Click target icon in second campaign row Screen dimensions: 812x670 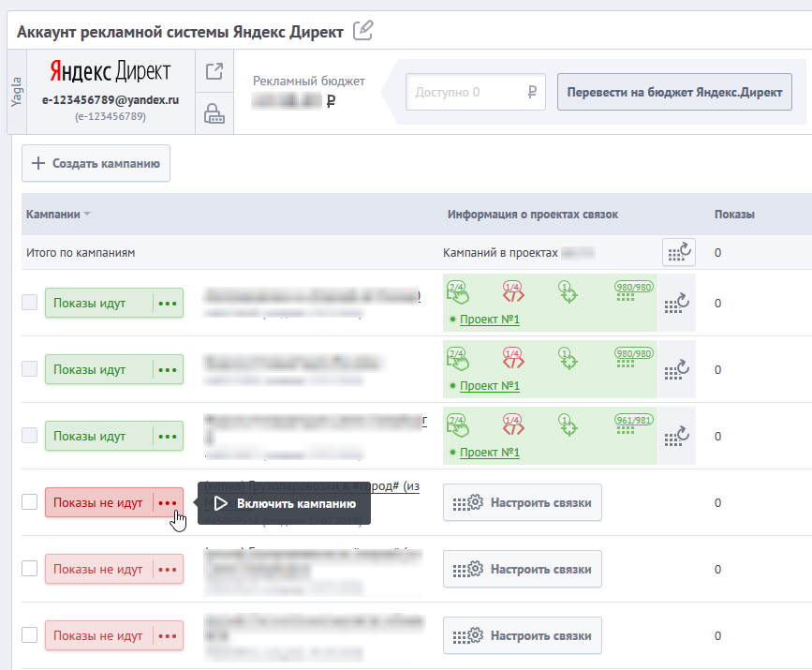568,359
